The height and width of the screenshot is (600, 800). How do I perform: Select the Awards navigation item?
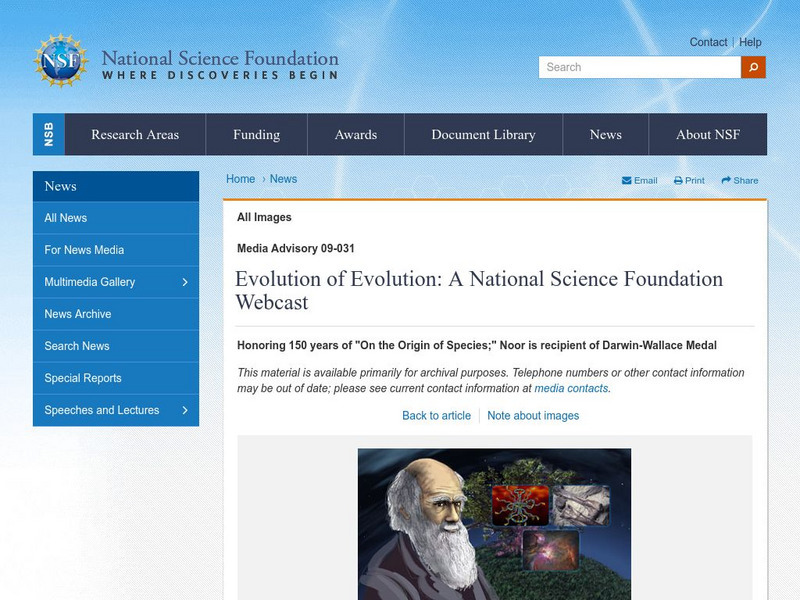click(355, 135)
